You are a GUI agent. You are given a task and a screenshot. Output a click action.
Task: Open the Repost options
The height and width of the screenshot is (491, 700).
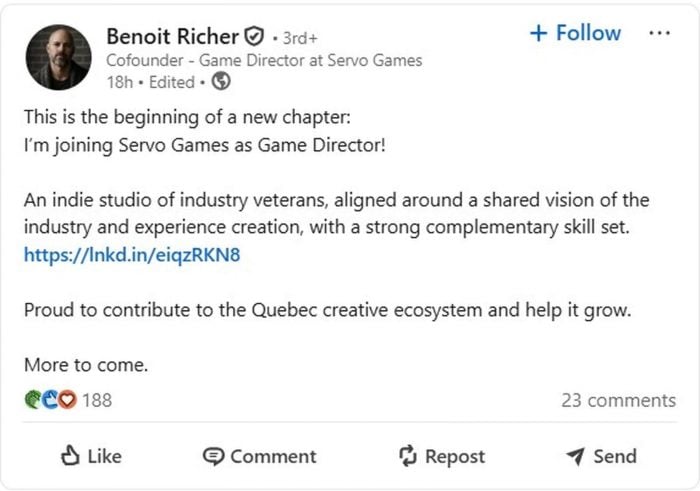(x=442, y=456)
